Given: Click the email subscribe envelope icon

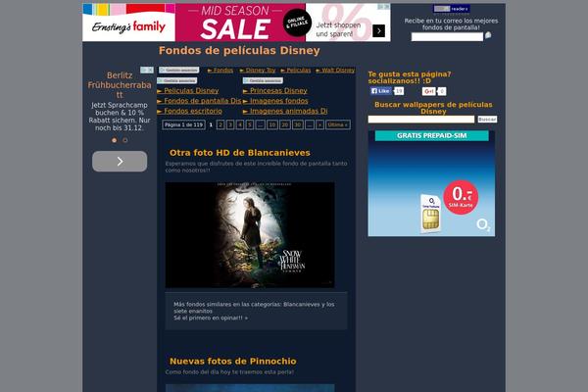Looking at the screenshot, I should (x=488, y=35).
